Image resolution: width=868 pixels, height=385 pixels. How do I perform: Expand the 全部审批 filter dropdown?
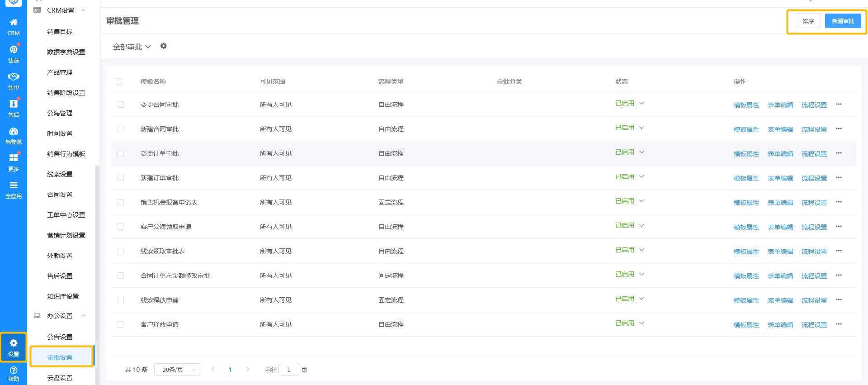[x=132, y=47]
